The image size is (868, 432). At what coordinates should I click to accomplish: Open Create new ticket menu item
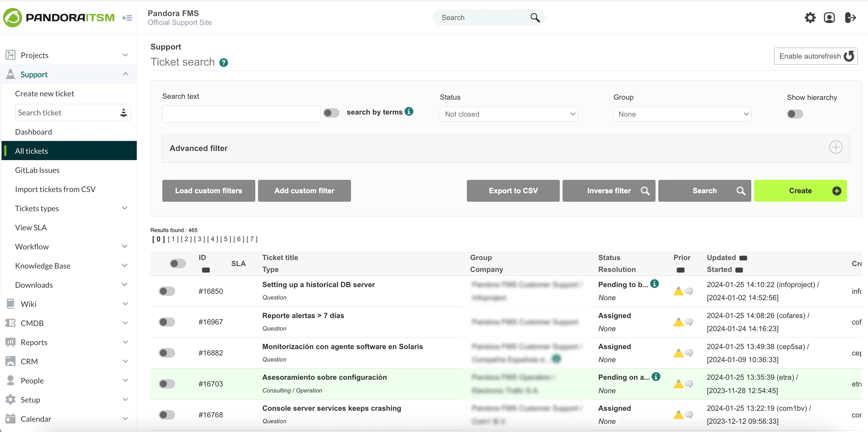(x=44, y=94)
